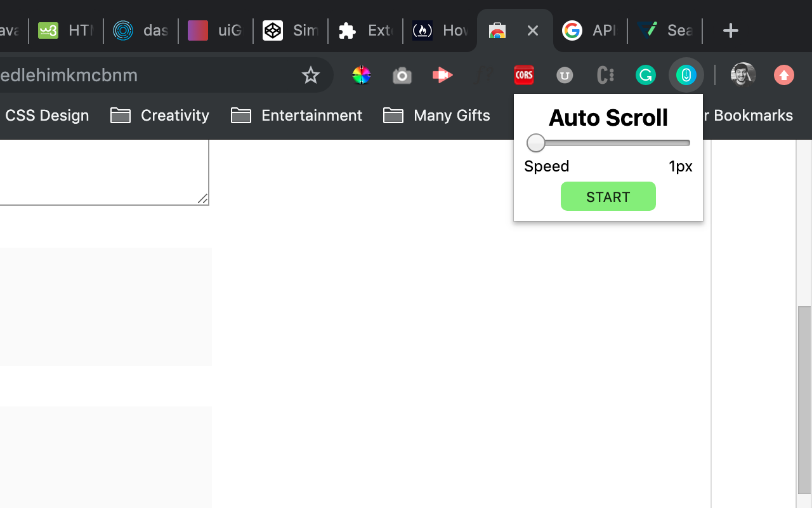The width and height of the screenshot is (812, 508).
Task: Click the textarea resize handle corner
Action: pos(203,199)
